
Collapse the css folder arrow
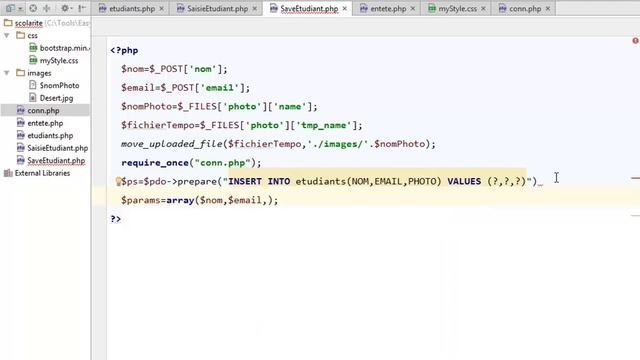click(x=7, y=36)
